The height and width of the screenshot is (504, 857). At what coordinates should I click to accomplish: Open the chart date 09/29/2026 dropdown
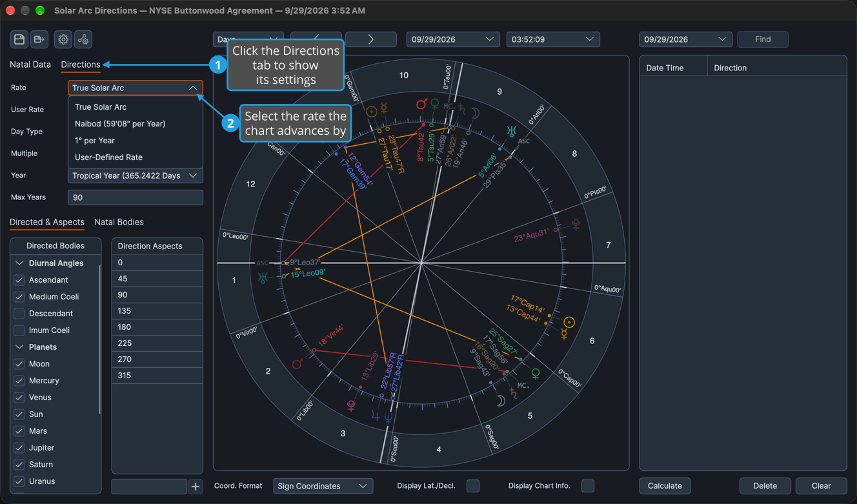pos(453,39)
